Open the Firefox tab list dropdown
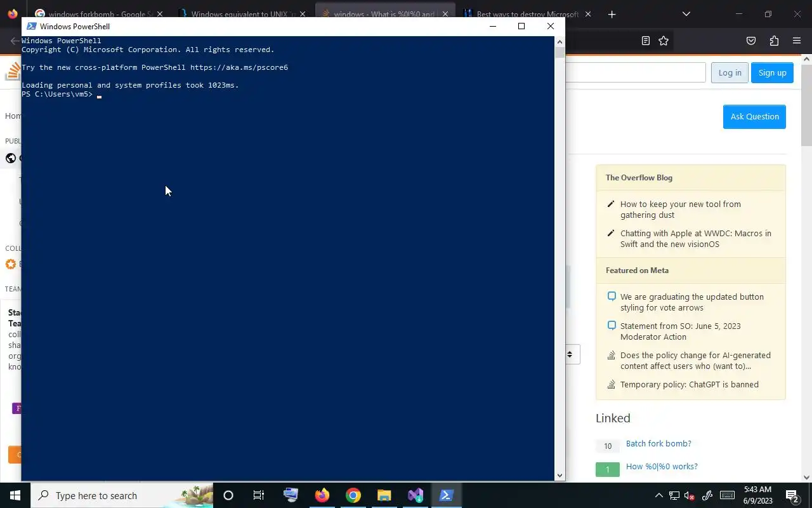The image size is (812, 508). click(686, 14)
